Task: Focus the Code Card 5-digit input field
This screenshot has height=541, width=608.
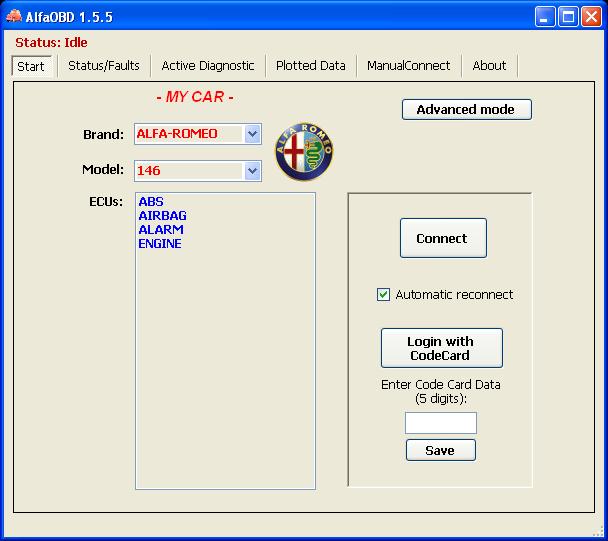Action: pyautogui.click(x=441, y=423)
